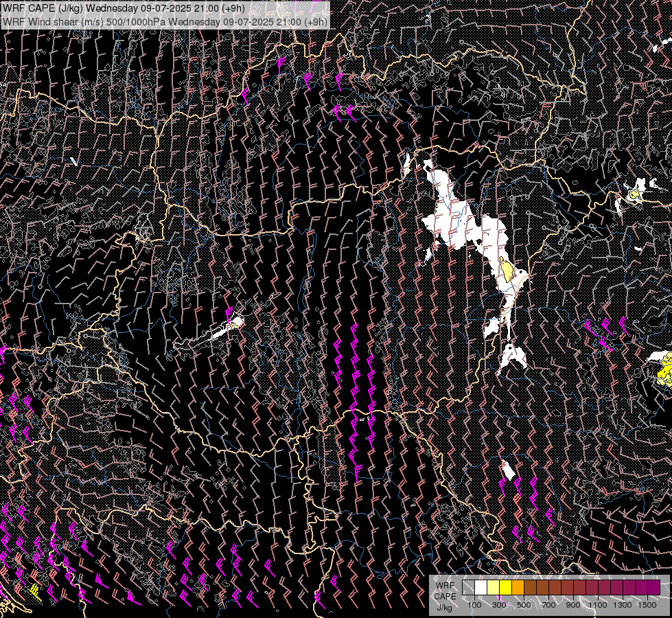672x618 pixels.
Task: Click the white 100–200 J/kg legend swatch
Action: tap(481, 588)
